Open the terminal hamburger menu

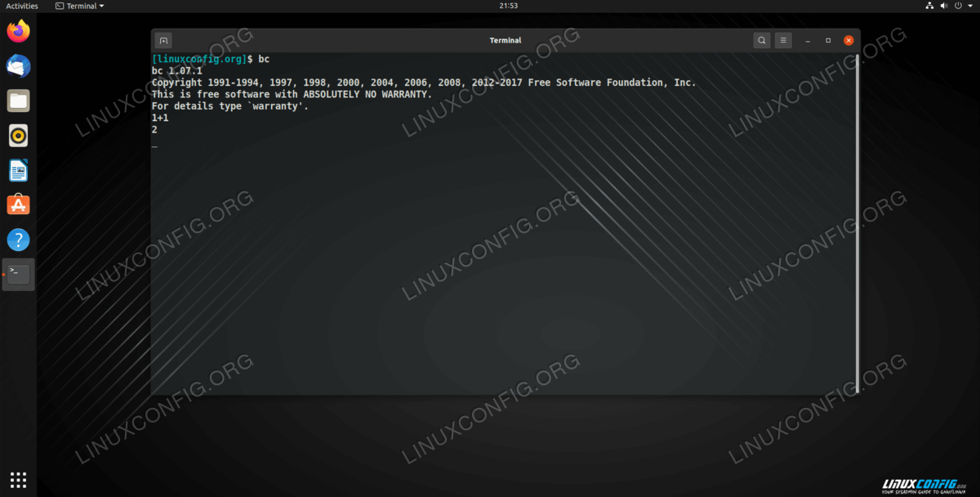pyautogui.click(x=783, y=40)
